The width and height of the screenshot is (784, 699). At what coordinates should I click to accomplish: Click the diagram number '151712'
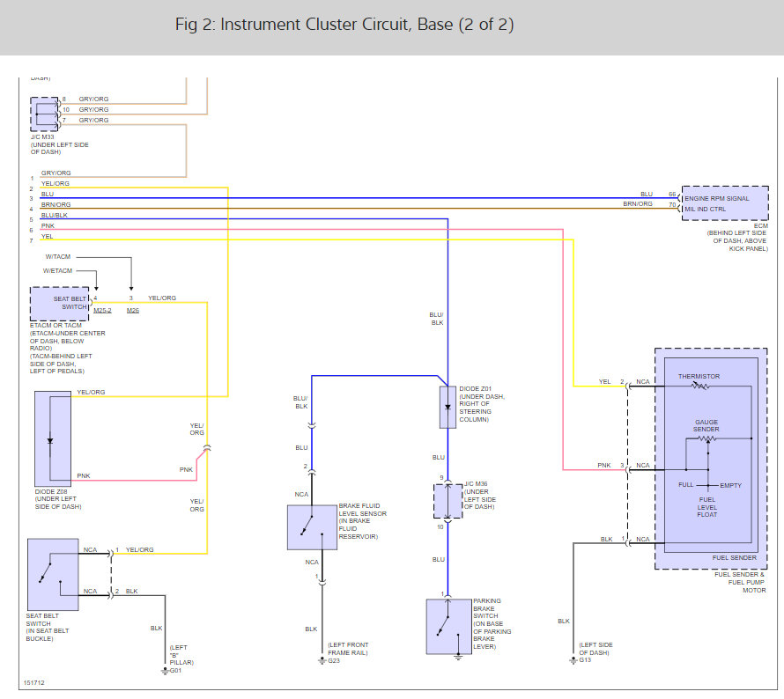click(x=34, y=683)
